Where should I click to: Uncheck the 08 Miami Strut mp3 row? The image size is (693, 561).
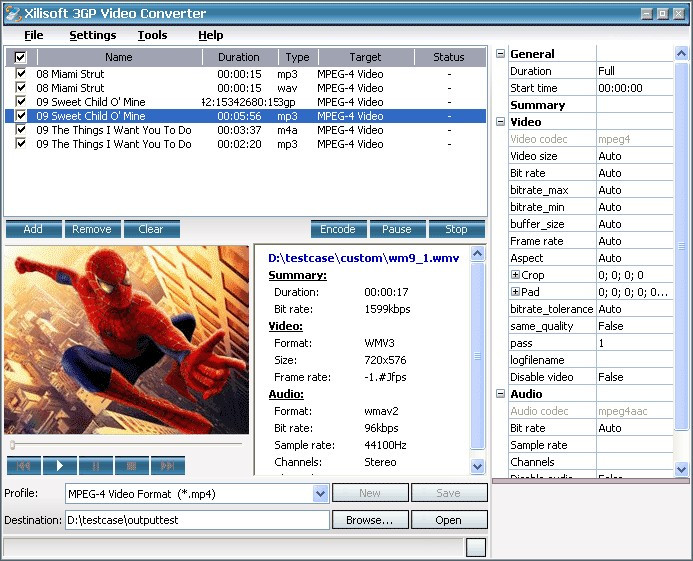[20, 73]
